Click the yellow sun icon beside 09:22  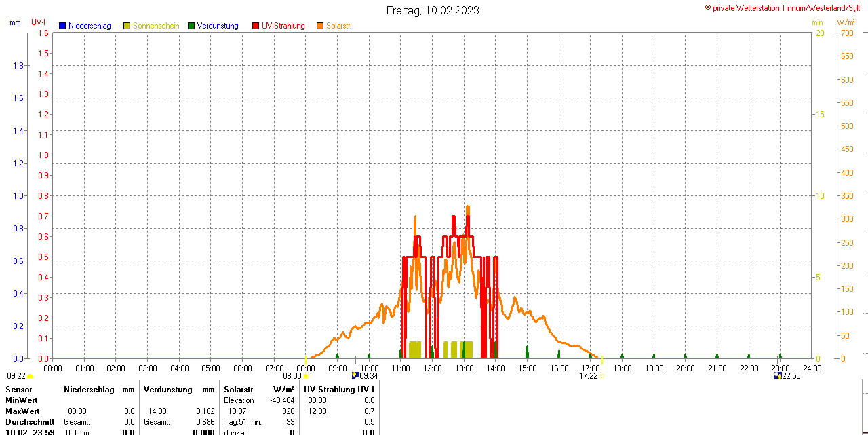pyautogui.click(x=31, y=375)
